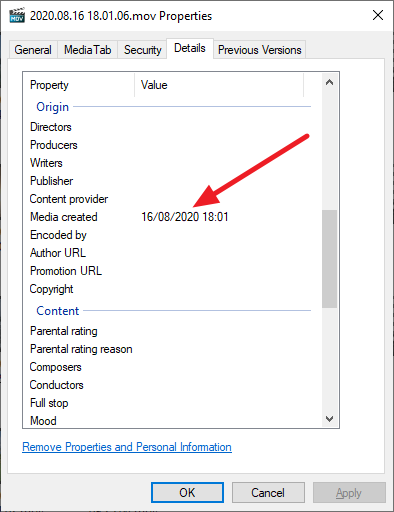Click the Value column header
This screenshot has width=394, height=512.
click(219, 85)
